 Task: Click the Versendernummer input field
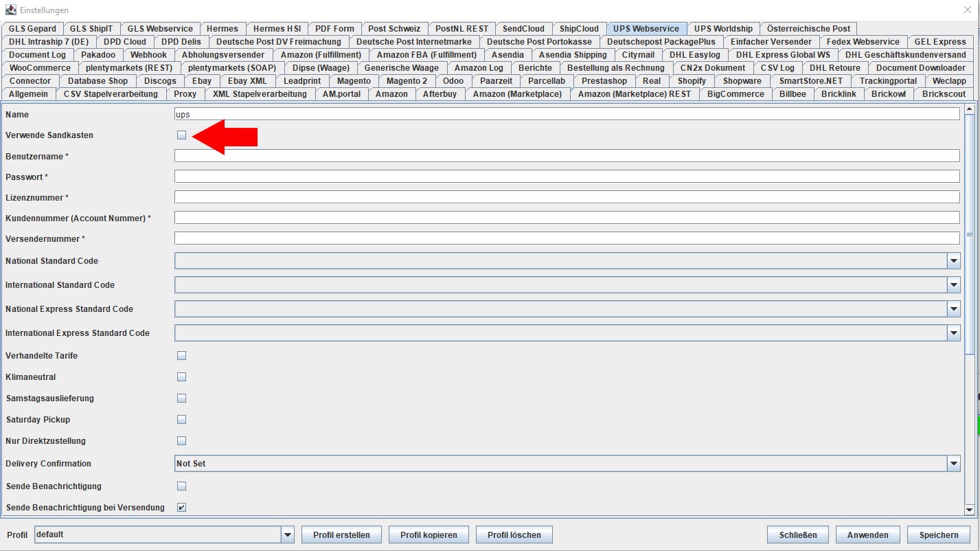(567, 238)
